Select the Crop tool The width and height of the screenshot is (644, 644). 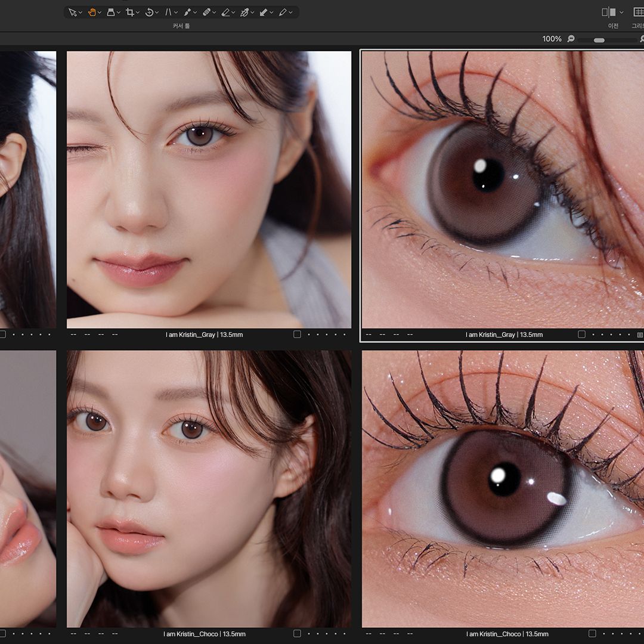click(x=130, y=13)
